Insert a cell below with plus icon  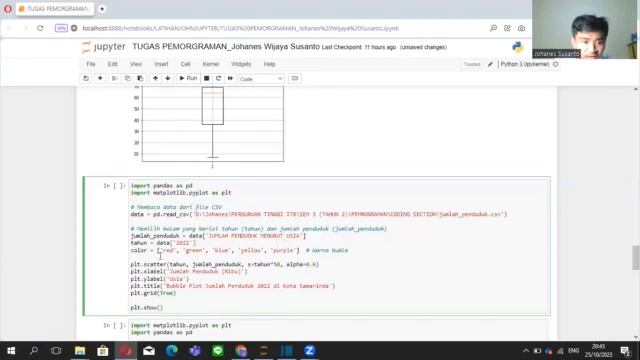[x=100, y=78]
